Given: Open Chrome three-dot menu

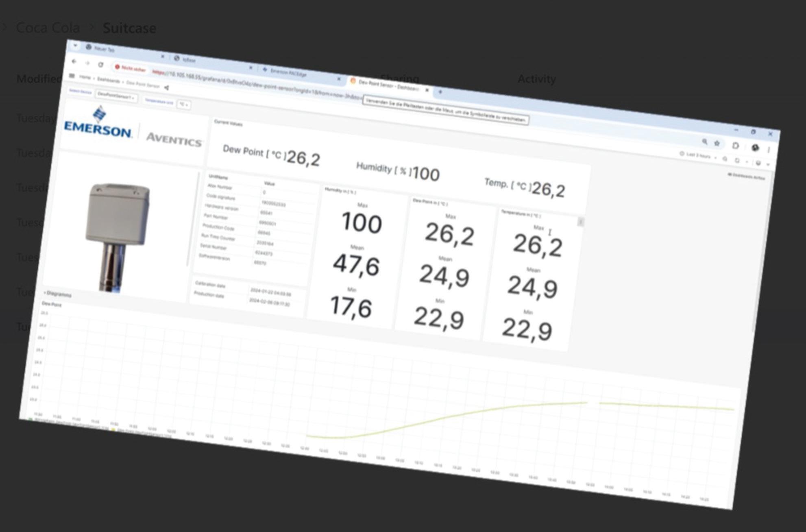Looking at the screenshot, I should pyautogui.click(x=769, y=150).
